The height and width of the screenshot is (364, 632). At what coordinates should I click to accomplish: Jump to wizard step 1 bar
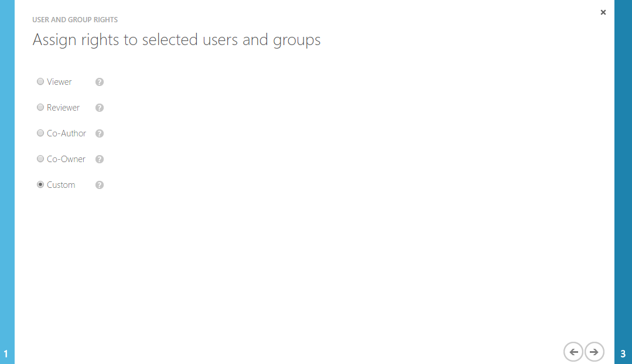(6, 181)
